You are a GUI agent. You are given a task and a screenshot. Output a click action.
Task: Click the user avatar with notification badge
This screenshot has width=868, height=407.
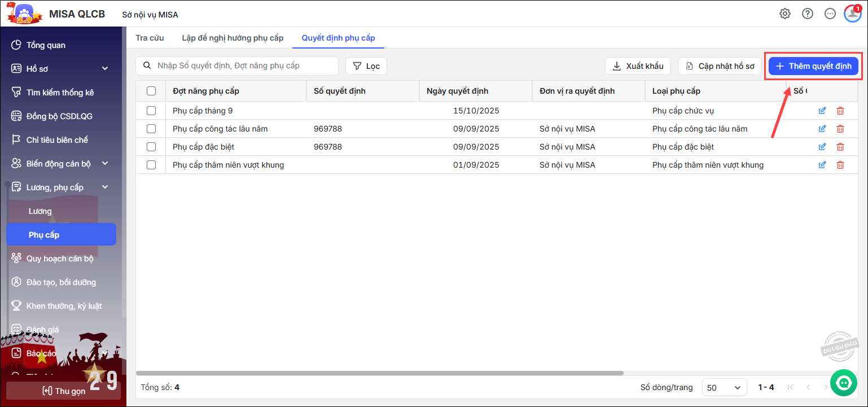852,14
